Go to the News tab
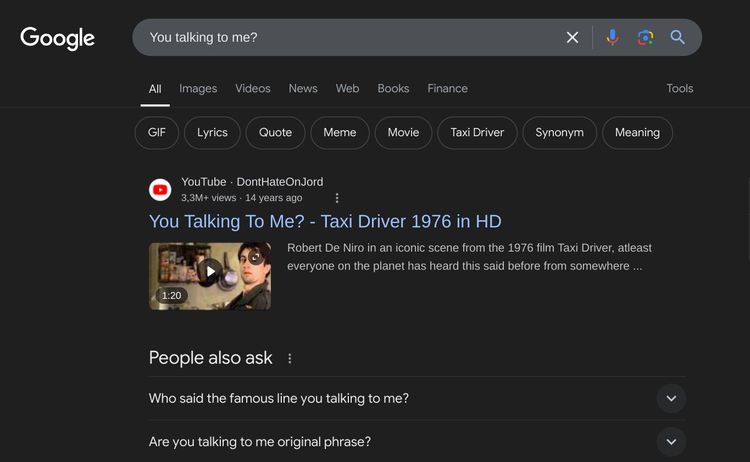This screenshot has height=462, width=750. point(303,88)
